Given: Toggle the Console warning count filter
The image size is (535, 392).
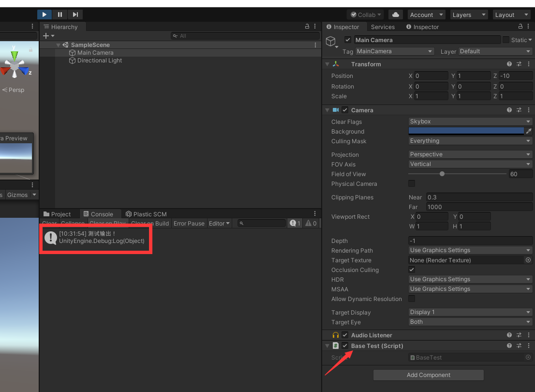Looking at the screenshot, I should (311, 223).
